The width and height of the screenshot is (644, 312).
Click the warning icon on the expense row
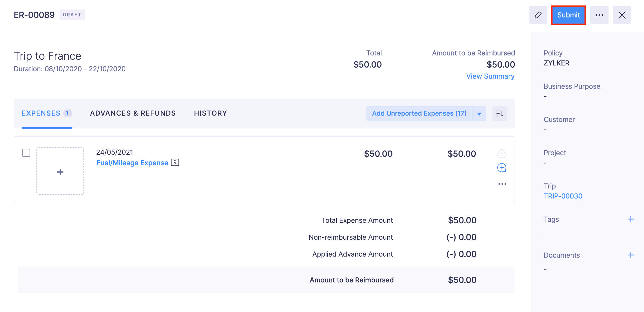click(x=502, y=153)
